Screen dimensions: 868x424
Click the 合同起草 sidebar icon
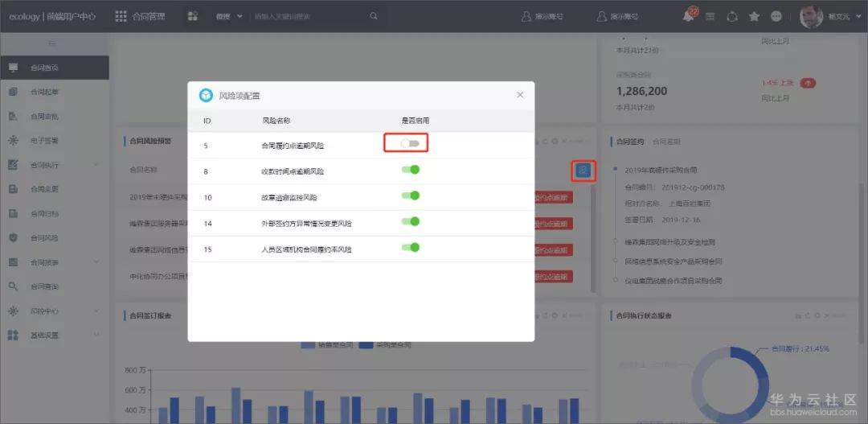click(x=14, y=92)
